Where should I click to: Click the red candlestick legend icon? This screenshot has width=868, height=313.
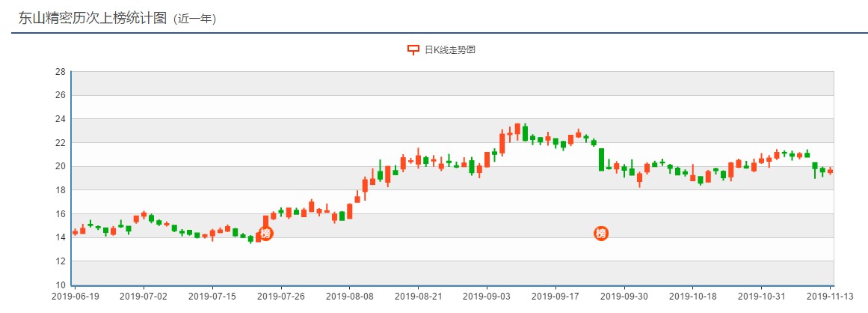click(x=413, y=50)
